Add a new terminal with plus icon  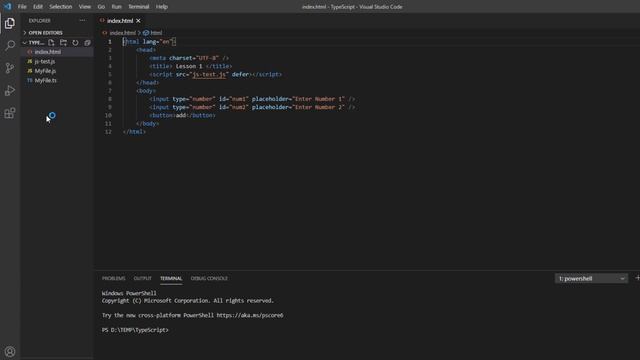pos(637,278)
